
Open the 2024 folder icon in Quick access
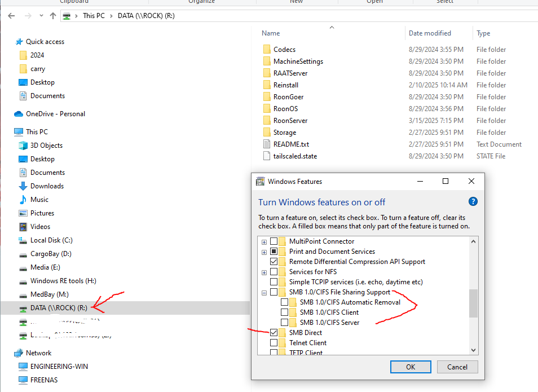(23, 55)
